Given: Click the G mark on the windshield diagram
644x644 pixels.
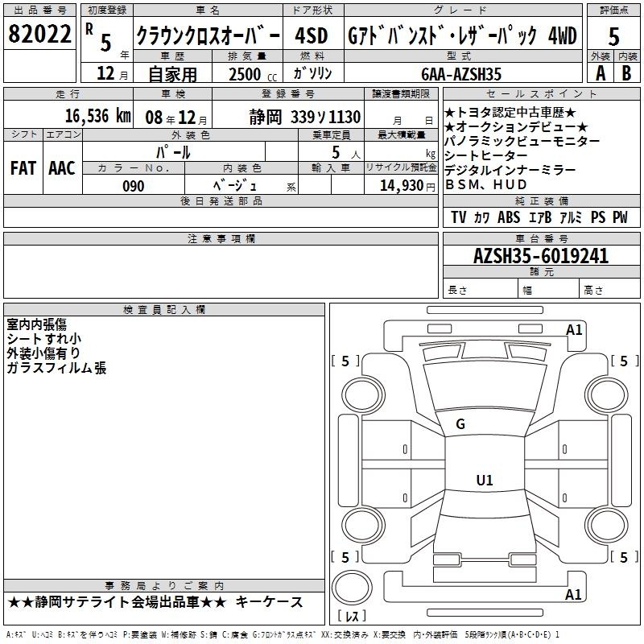Looking at the screenshot, I should (460, 424).
